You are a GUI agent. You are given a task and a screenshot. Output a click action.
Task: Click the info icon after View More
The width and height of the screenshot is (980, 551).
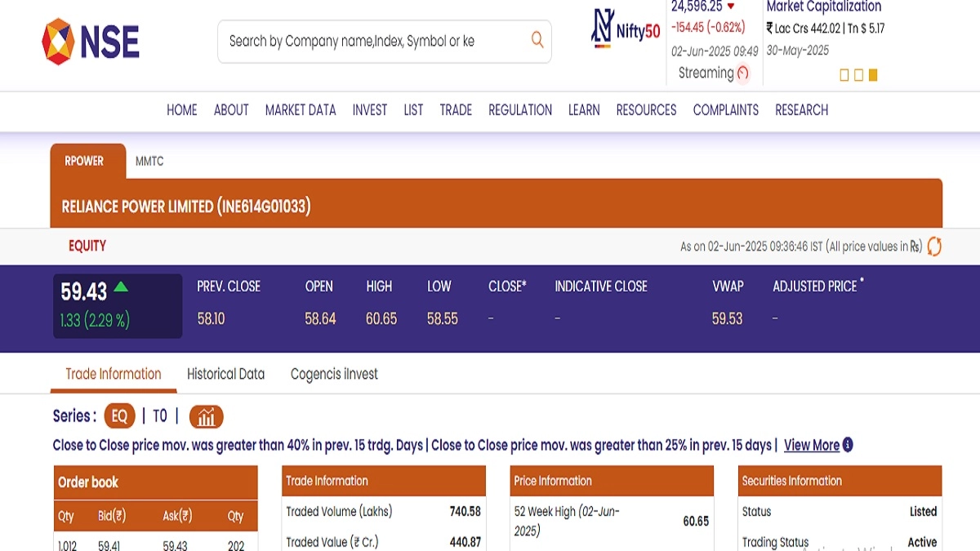(x=848, y=445)
